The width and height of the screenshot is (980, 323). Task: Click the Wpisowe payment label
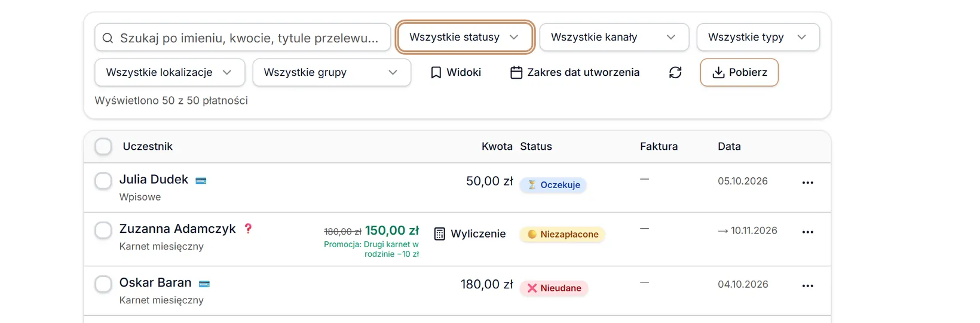point(140,197)
